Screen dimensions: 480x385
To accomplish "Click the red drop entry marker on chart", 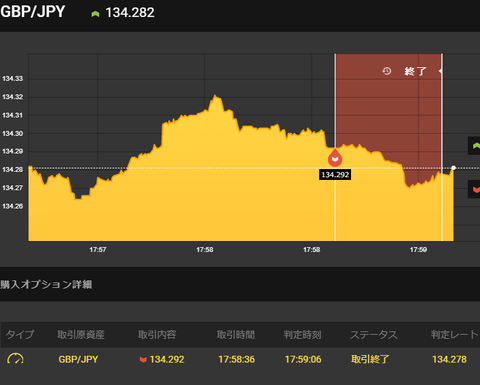I will click(x=335, y=158).
